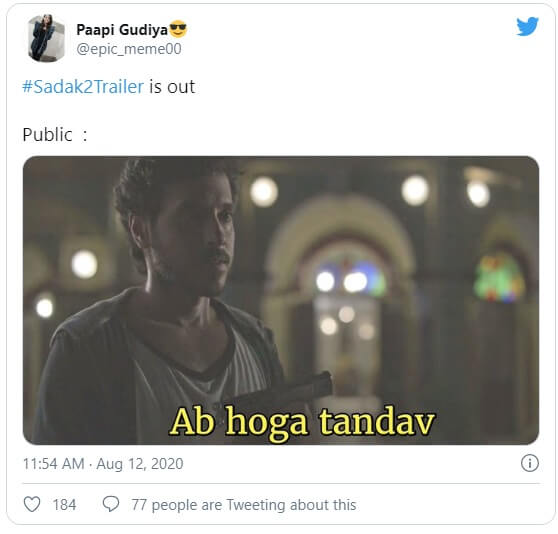This screenshot has width=558, height=534.
Task: Click the "Ab hoga tandav" caption text
Action: (x=302, y=423)
